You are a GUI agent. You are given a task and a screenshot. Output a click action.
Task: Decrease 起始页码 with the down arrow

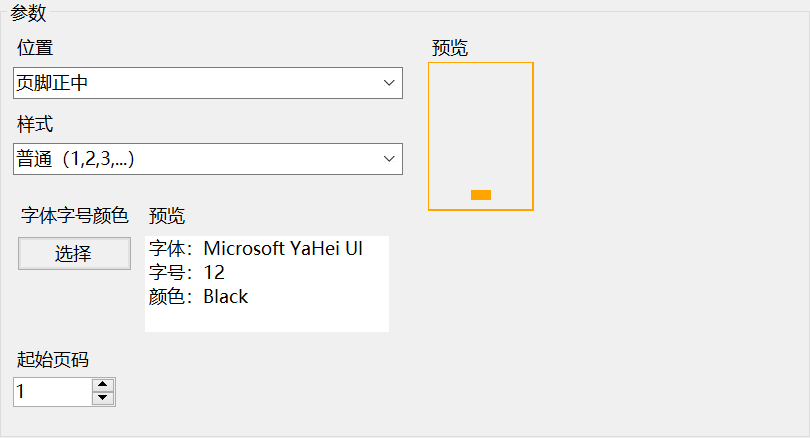[103, 398]
